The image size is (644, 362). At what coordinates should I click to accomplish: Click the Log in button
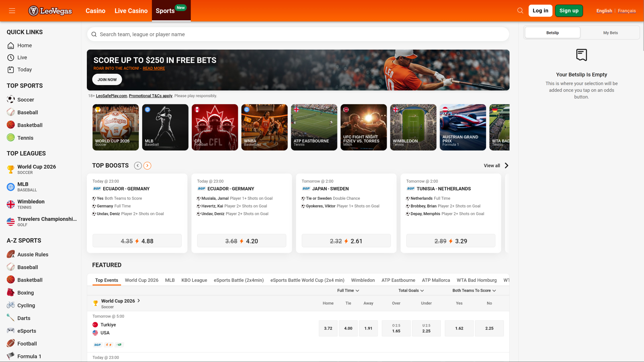tap(540, 11)
